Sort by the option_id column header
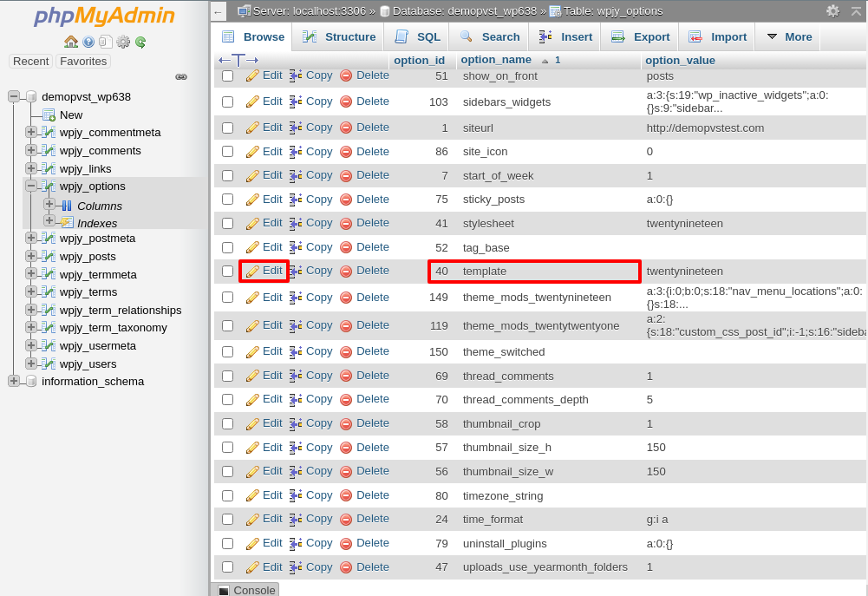Image resolution: width=868 pixels, height=596 pixels. (x=419, y=61)
